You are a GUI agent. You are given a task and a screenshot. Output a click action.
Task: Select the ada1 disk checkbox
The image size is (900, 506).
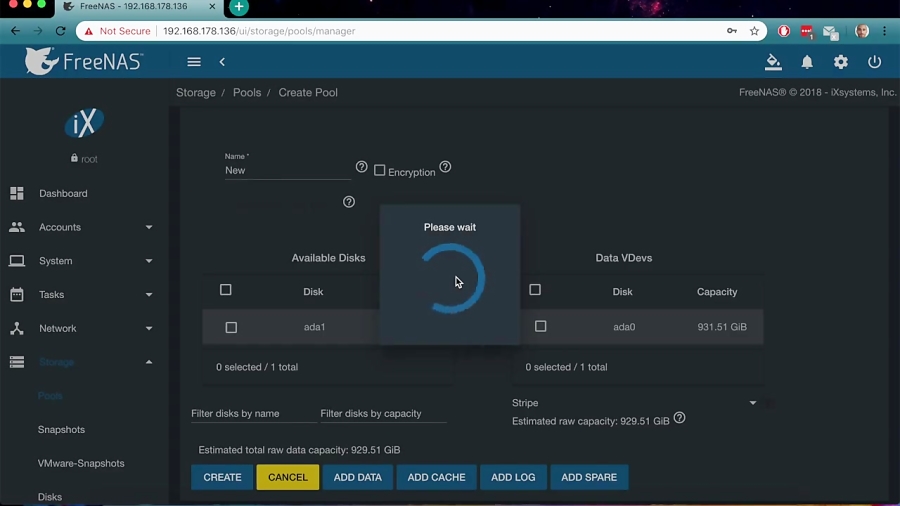click(231, 327)
